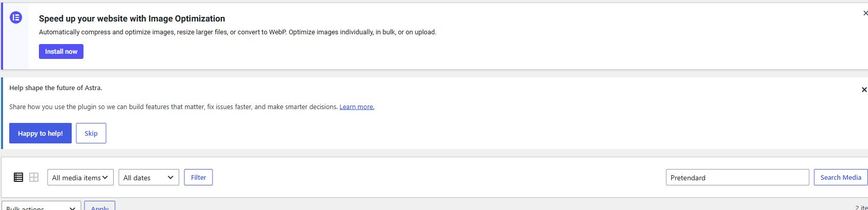868x210 pixels.
Task: Skip the Astra usage sharing request
Action: pyautogui.click(x=91, y=133)
